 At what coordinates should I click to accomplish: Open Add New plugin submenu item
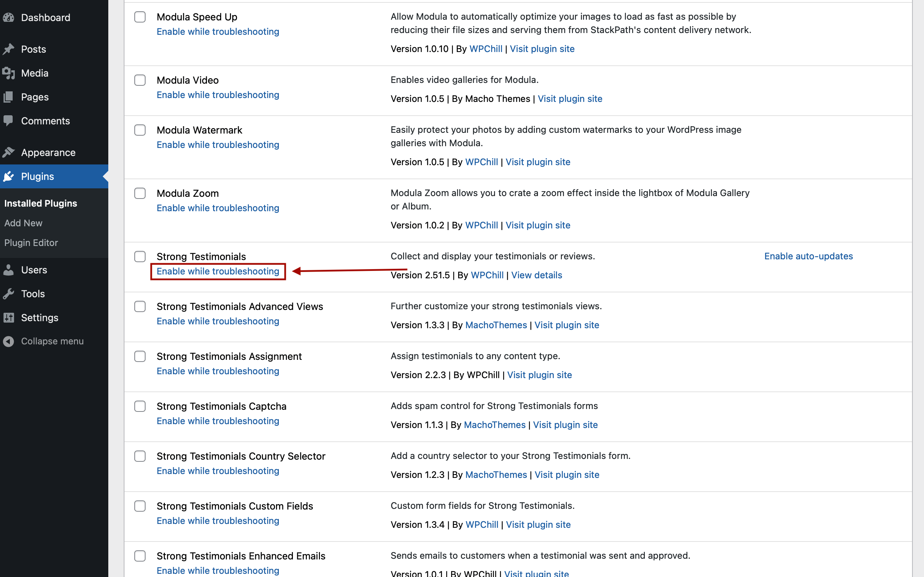(23, 223)
